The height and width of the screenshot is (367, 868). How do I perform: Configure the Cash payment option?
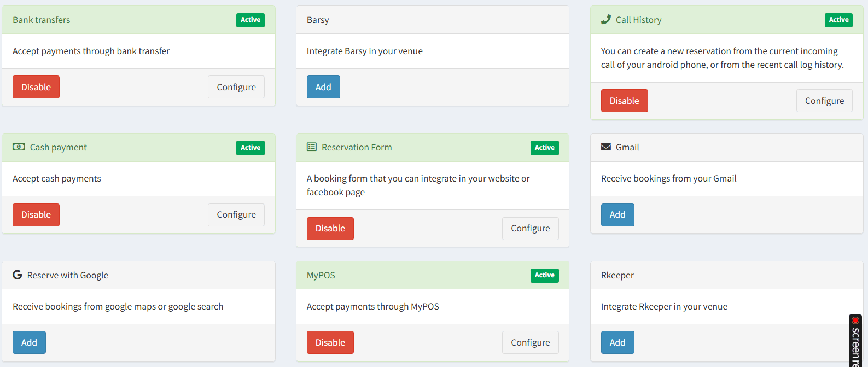click(236, 214)
